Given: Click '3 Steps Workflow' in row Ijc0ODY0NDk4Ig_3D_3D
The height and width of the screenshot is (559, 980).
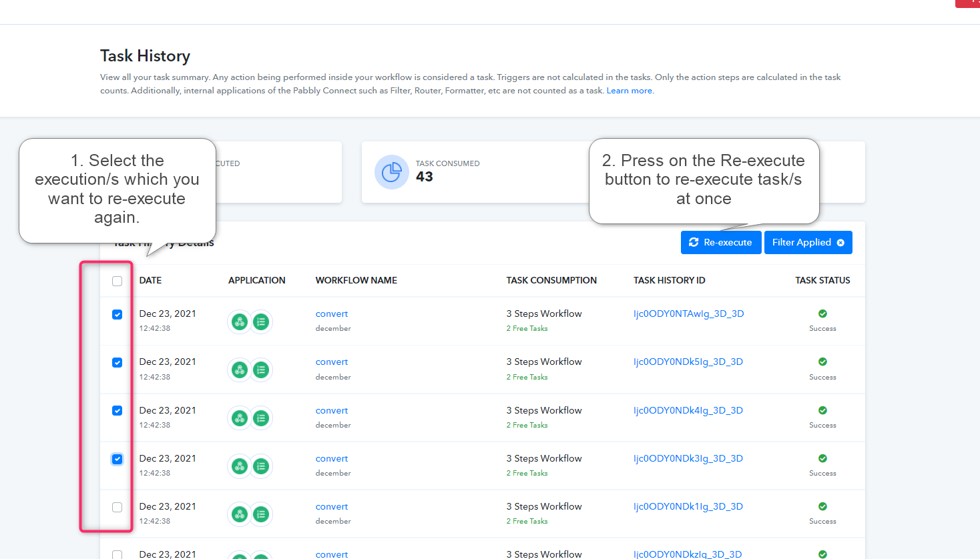Looking at the screenshot, I should pos(544,410).
